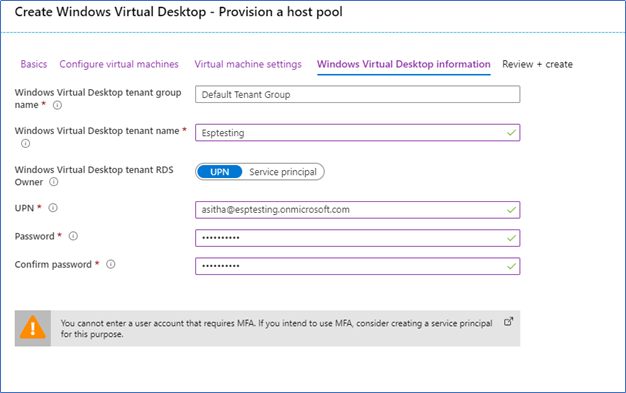Click info icon under tenant name label
The height and width of the screenshot is (393, 626).
[26, 143]
